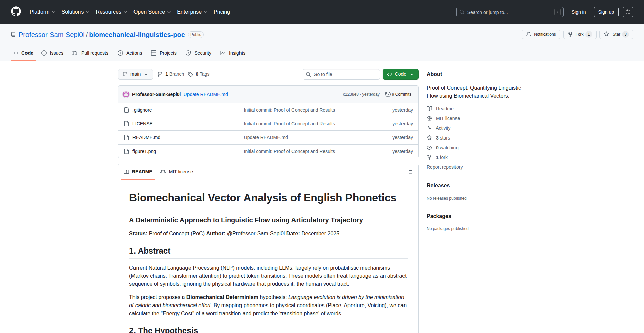The height and width of the screenshot is (333, 644).
Task: Open the green Code dropdown
Action: coord(400,74)
